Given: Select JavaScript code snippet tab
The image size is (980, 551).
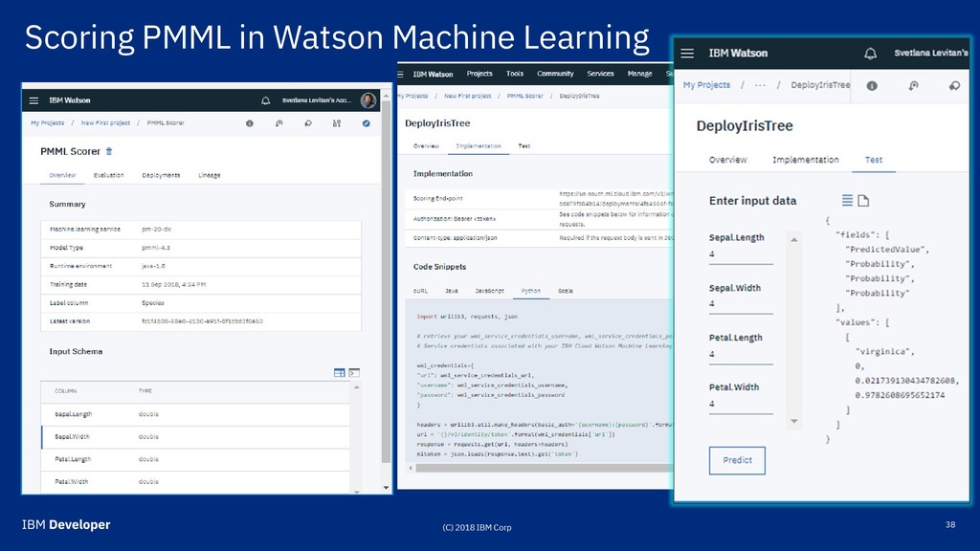Looking at the screenshot, I should click(x=489, y=291).
